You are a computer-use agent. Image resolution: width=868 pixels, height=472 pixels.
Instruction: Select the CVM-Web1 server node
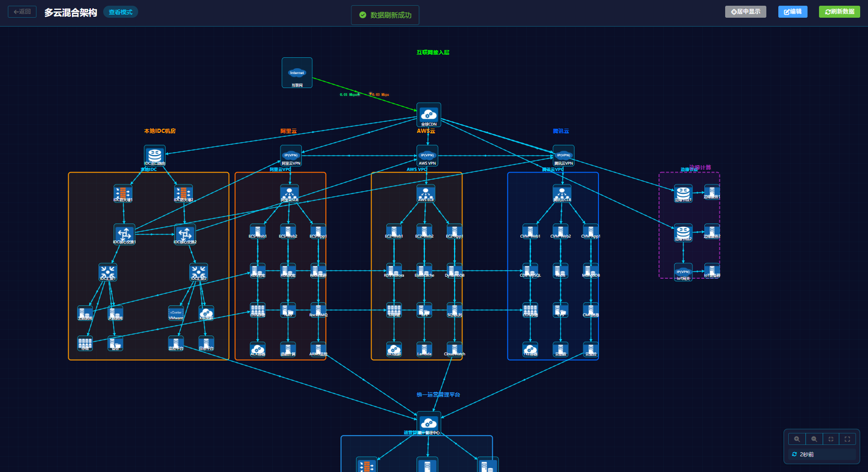coord(530,231)
